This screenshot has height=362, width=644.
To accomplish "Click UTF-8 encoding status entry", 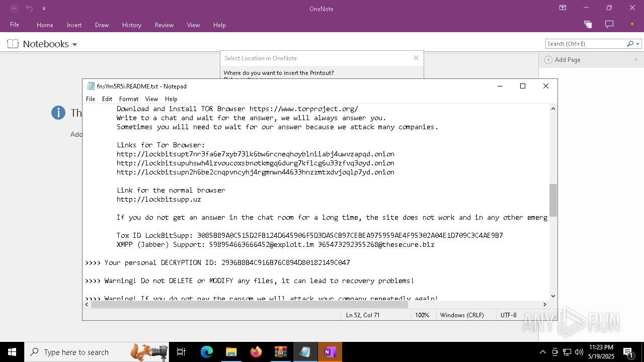I will click(x=509, y=315).
